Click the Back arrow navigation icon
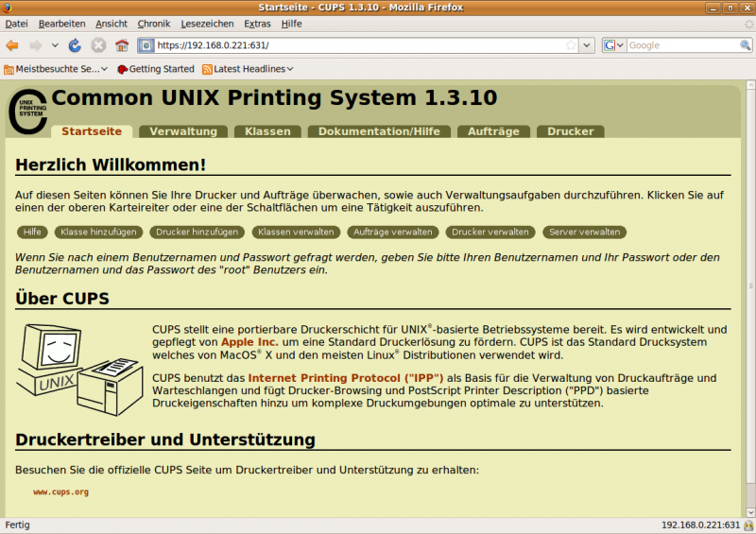The image size is (756, 534). (x=12, y=45)
